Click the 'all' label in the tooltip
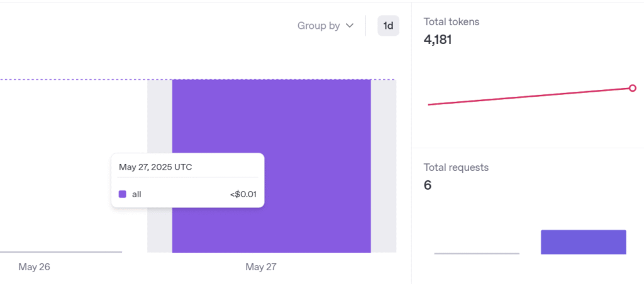The height and width of the screenshot is (284, 644). pyautogui.click(x=136, y=194)
